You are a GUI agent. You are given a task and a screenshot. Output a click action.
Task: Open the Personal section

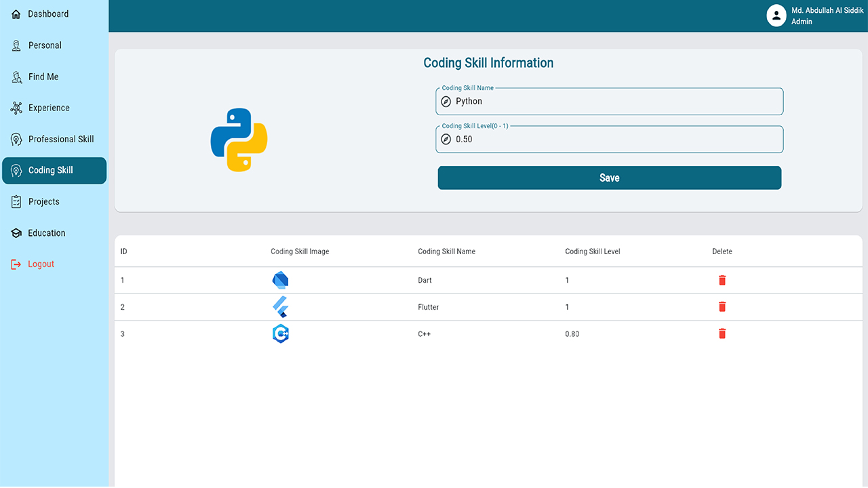coord(45,45)
